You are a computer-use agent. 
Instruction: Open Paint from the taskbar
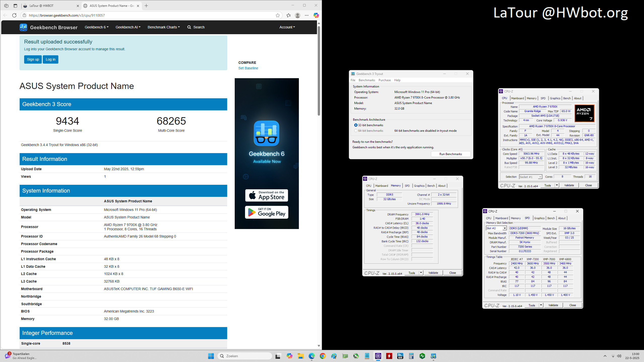334,356
